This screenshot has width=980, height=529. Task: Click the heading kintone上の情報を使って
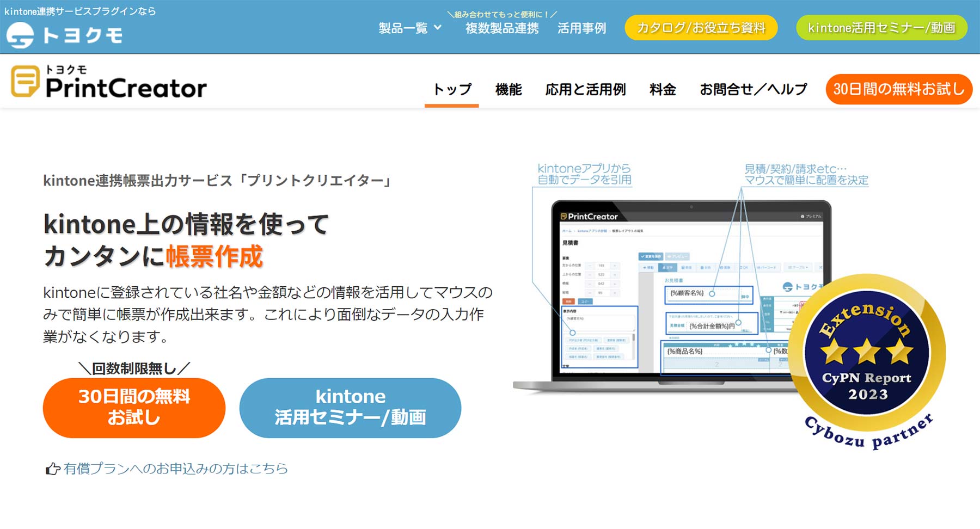pos(186,224)
